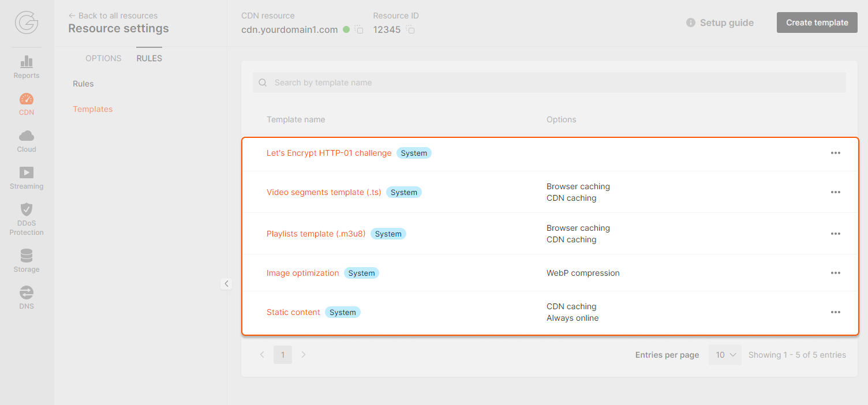Image resolution: width=868 pixels, height=405 pixels.
Task: Open DDoS Protection shield icon
Action: pos(27,209)
